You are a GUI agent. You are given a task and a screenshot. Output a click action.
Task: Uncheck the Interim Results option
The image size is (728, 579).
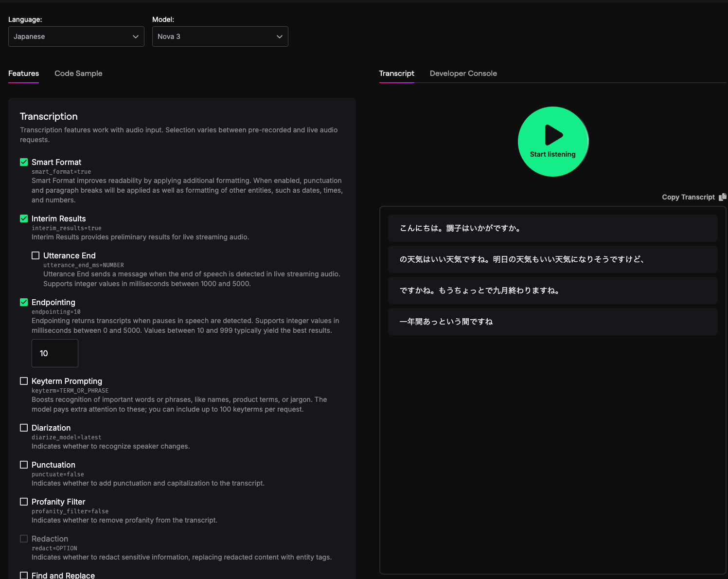tap(24, 218)
